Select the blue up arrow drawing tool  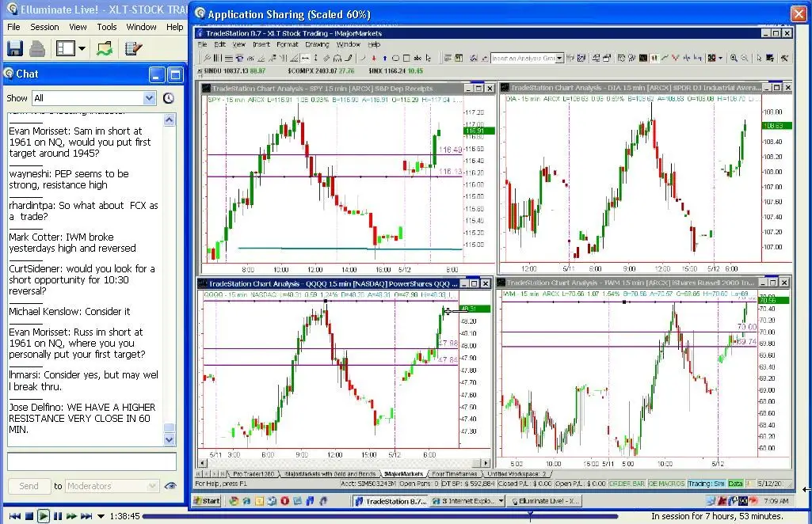click(x=384, y=59)
